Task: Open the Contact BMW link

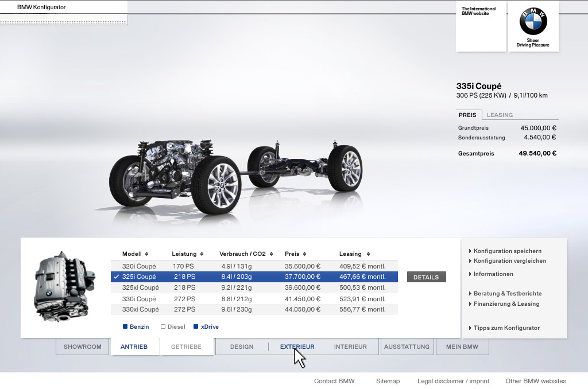Action: 334,381
